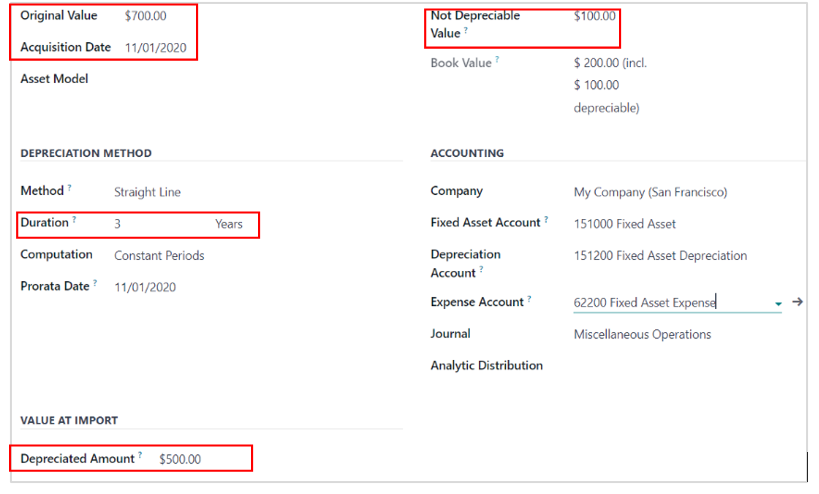
Task: Open the Computation dropdown showing Constant Periods
Action: [159, 255]
